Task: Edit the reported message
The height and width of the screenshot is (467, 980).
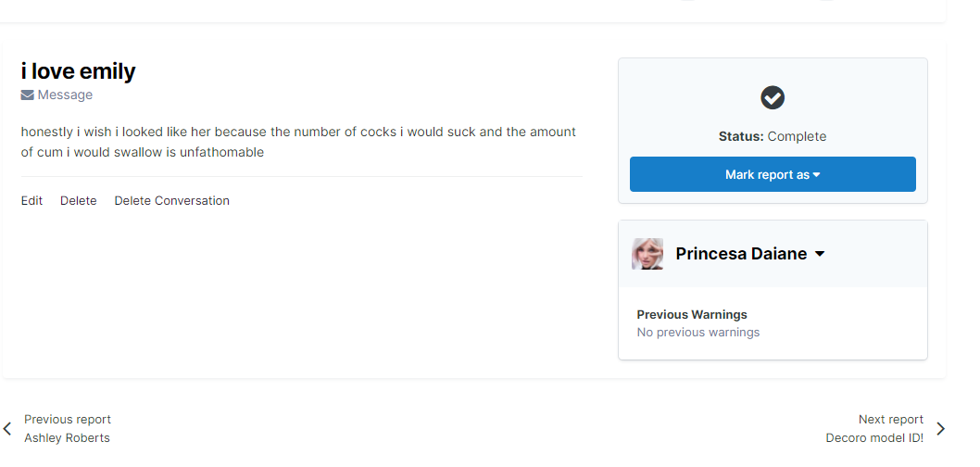Action: click(x=31, y=200)
